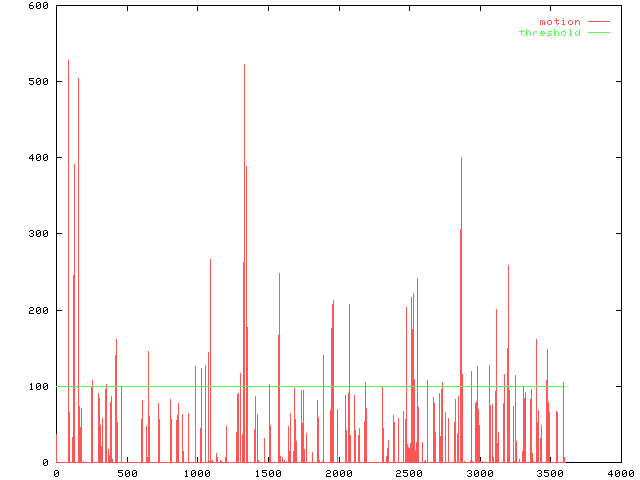Click the red "motion" legend label
Image resolution: width=640 pixels, height=480 pixels.
[559, 21]
